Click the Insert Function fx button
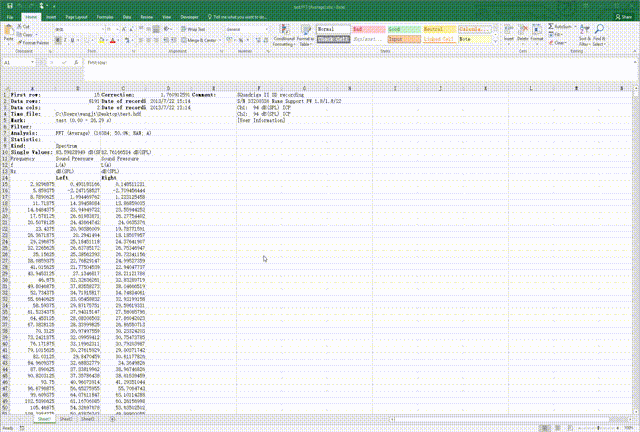The width and height of the screenshot is (640, 432). pyautogui.click(x=76, y=62)
